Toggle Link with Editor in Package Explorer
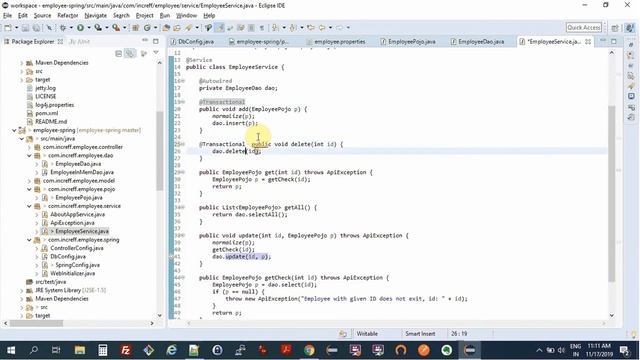The image size is (640, 360). click(130, 53)
